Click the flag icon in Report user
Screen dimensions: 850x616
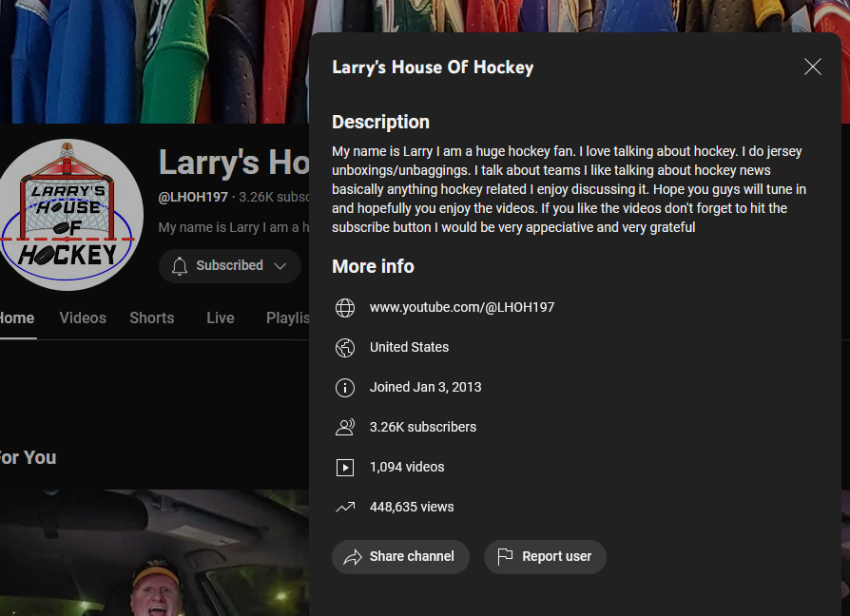click(x=505, y=556)
